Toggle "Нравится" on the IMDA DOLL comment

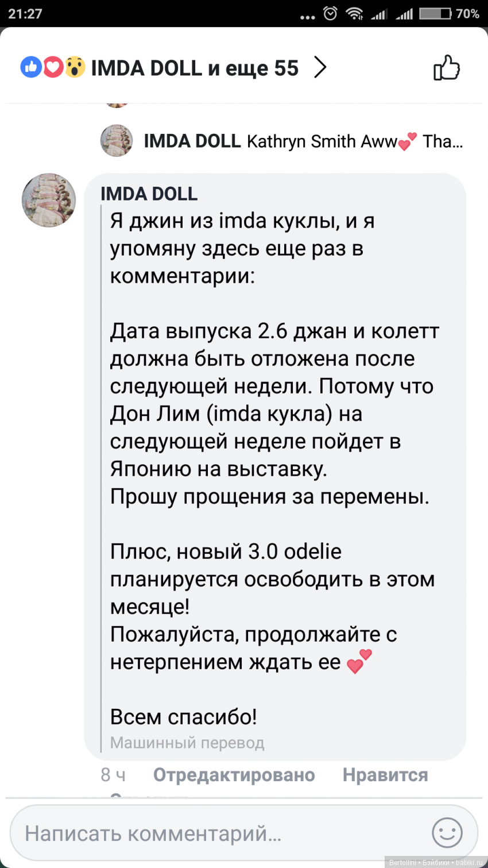coord(385,774)
